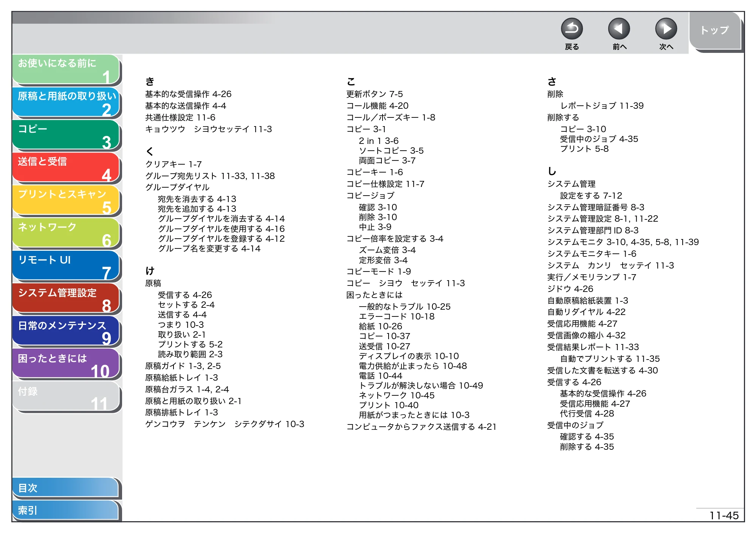Follow index entry エラーコード 10-18
756x534 pixels.
(x=397, y=316)
